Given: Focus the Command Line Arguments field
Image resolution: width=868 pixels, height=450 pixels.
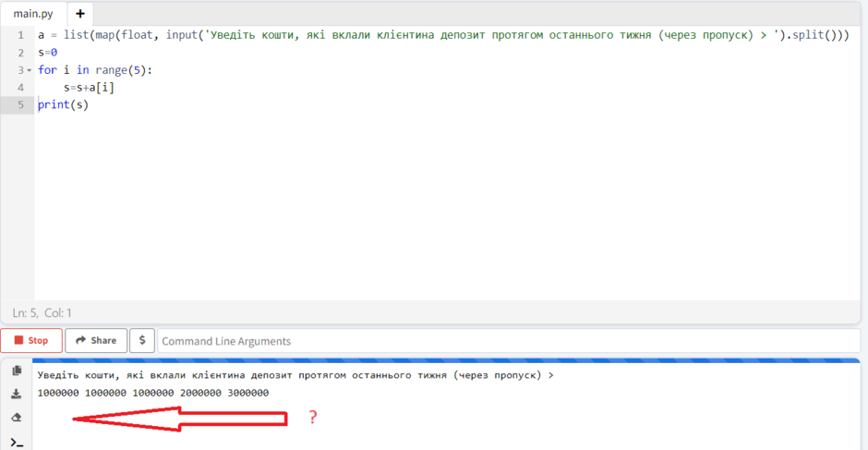Looking at the screenshot, I should click(510, 341).
